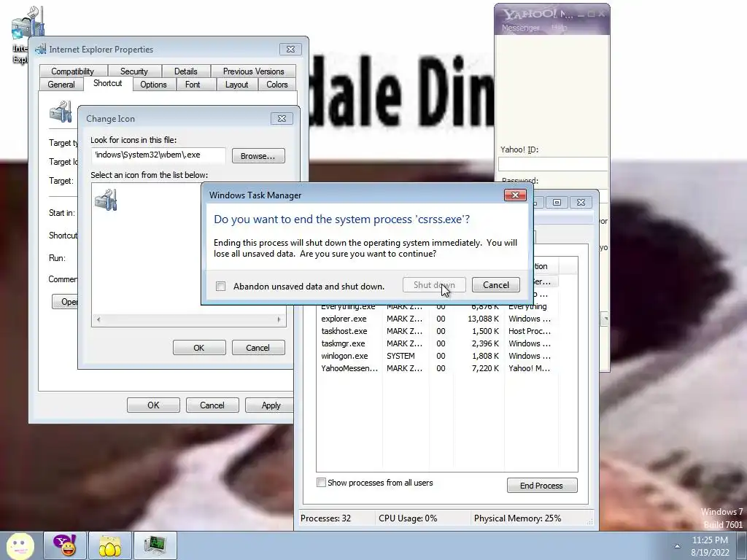Select the toolbox icon in Change Icon list
The height and width of the screenshot is (560, 747).
pos(106,200)
